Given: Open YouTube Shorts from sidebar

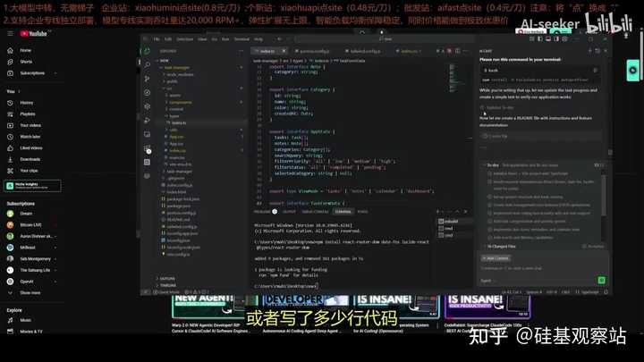Looking at the screenshot, I should pyautogui.click(x=26, y=62).
